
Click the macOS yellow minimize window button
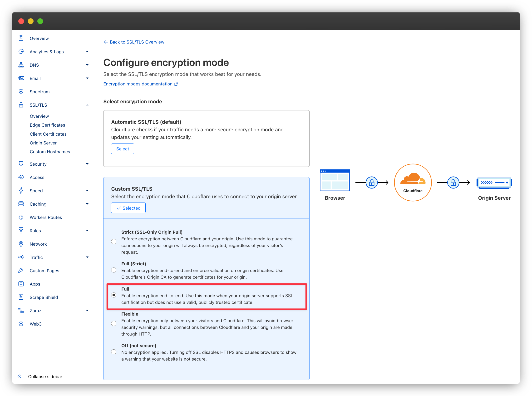pos(31,21)
